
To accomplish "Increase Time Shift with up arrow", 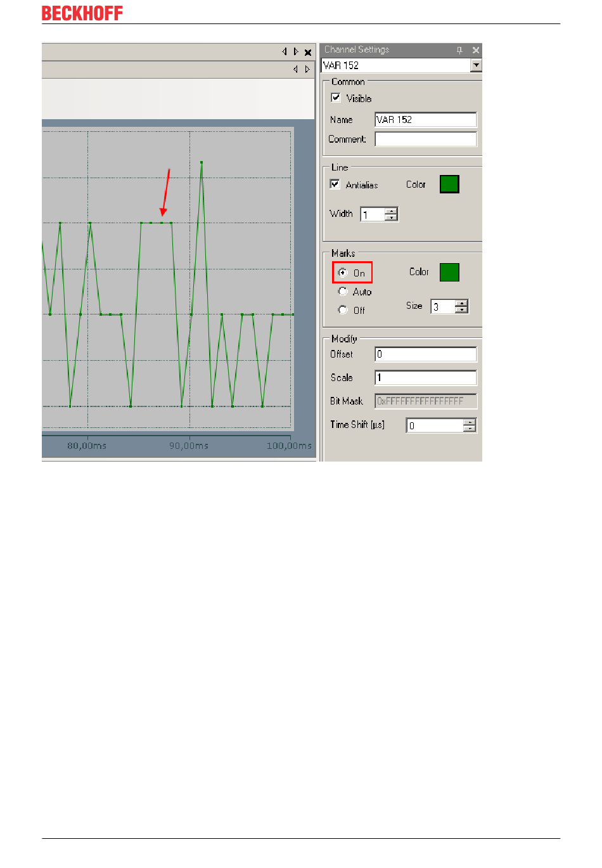I will (x=470, y=422).
